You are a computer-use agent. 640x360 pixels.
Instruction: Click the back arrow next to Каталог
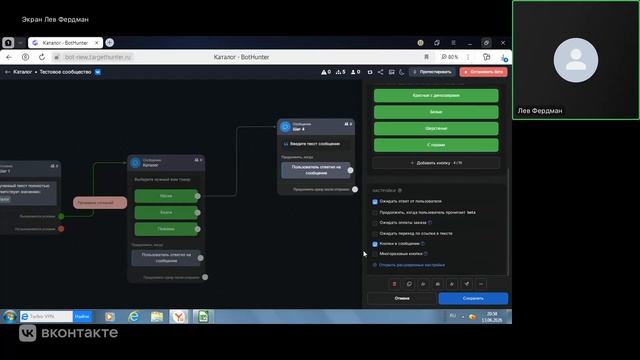click(x=7, y=72)
